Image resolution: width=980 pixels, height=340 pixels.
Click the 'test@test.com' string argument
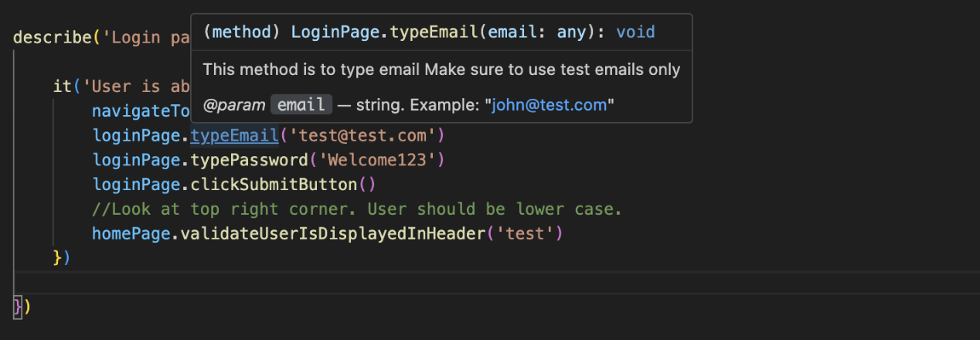[x=361, y=136]
